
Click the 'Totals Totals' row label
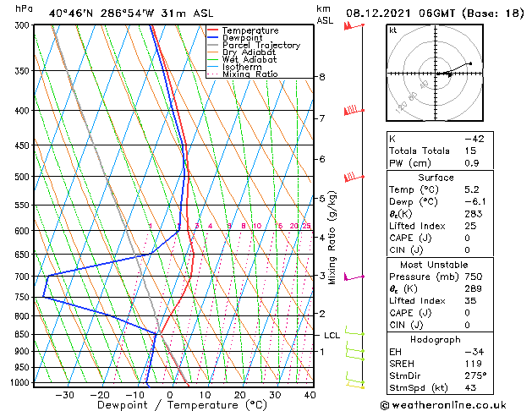[420, 151]
